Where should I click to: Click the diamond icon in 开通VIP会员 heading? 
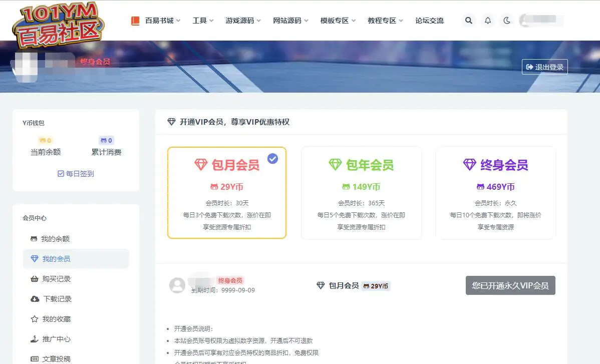click(x=171, y=122)
